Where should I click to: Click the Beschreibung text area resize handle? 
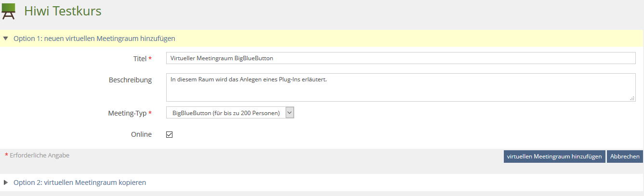coord(632,98)
